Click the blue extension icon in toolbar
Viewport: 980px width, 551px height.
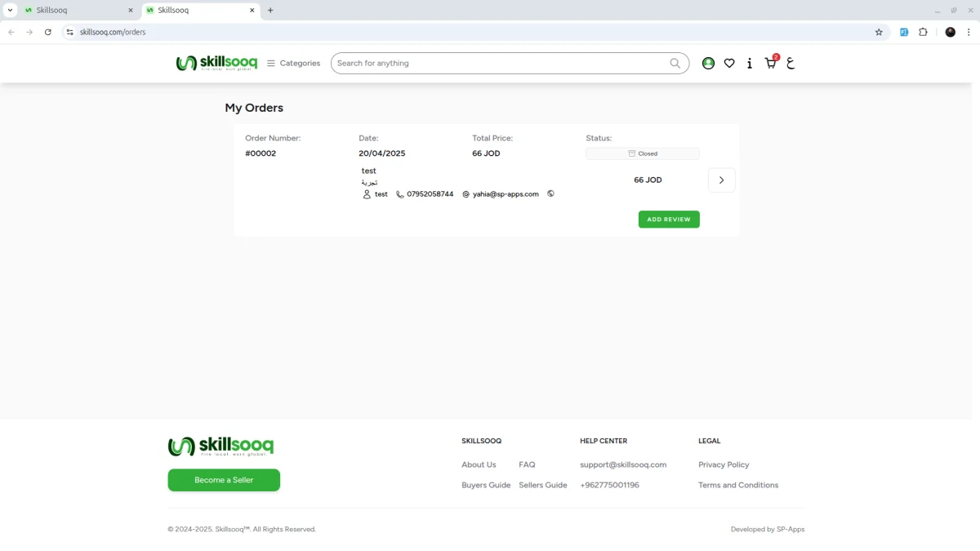click(904, 32)
